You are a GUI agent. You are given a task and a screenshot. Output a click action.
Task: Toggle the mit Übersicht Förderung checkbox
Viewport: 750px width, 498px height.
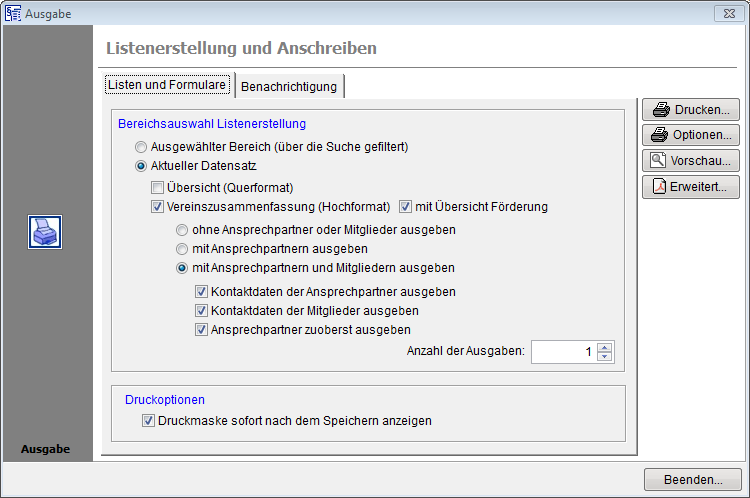[x=405, y=207]
